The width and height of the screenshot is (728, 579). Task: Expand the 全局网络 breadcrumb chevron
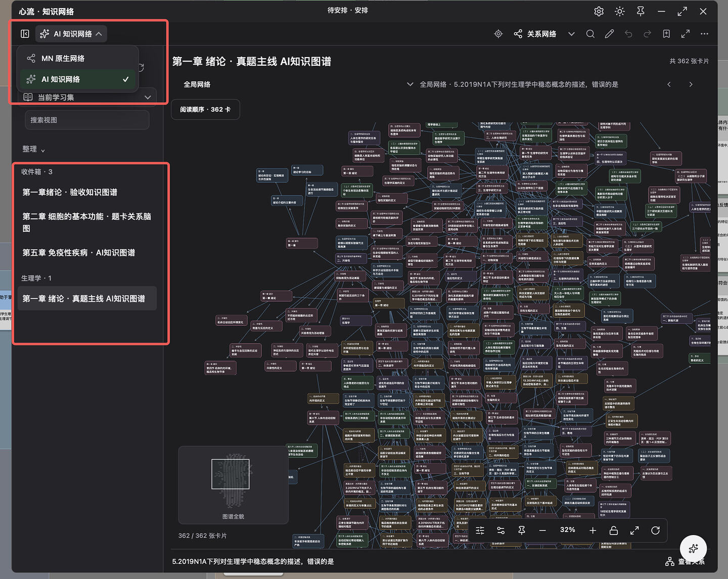(x=410, y=84)
